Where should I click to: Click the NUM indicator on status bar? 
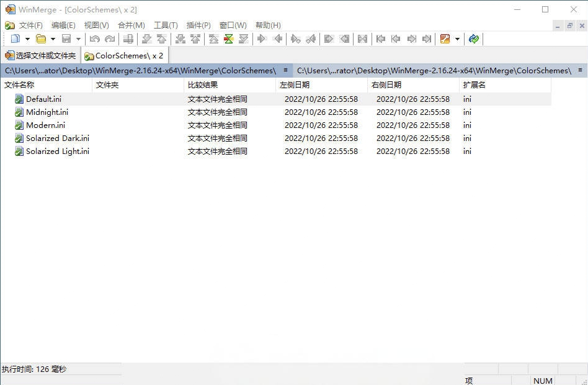542,380
